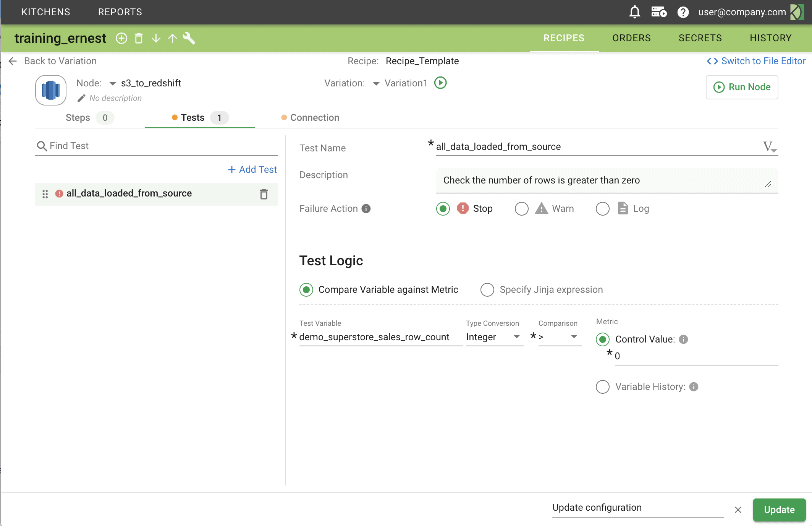Open the ORDERS tab
This screenshot has width=812, height=526.
click(631, 38)
